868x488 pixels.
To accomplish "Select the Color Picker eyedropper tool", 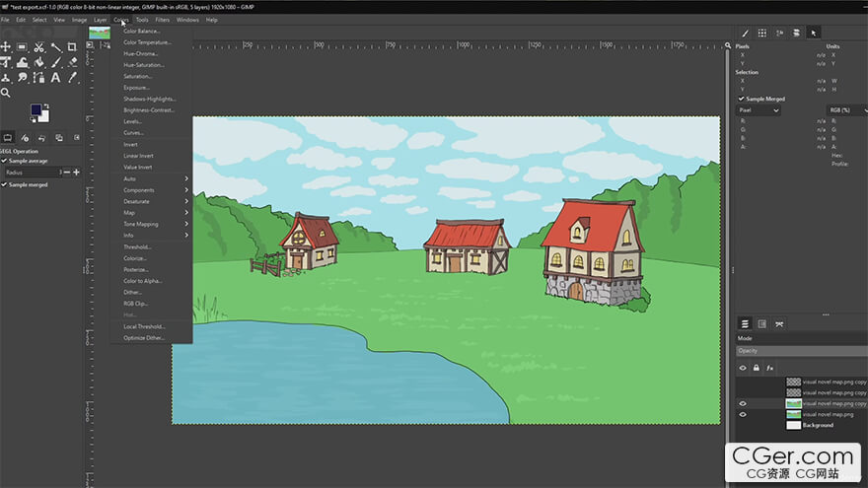I will click(x=73, y=78).
